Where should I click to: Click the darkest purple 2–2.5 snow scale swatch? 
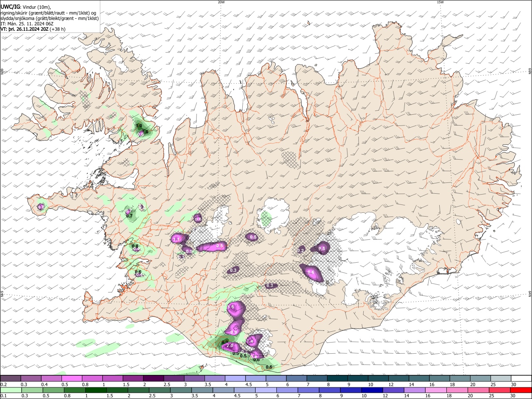[x=153, y=378]
